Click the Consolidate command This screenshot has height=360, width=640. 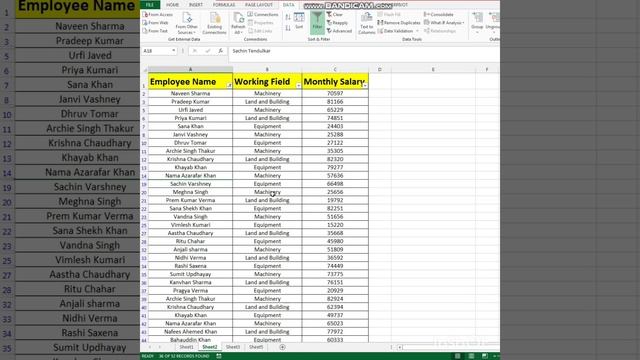click(x=439, y=15)
